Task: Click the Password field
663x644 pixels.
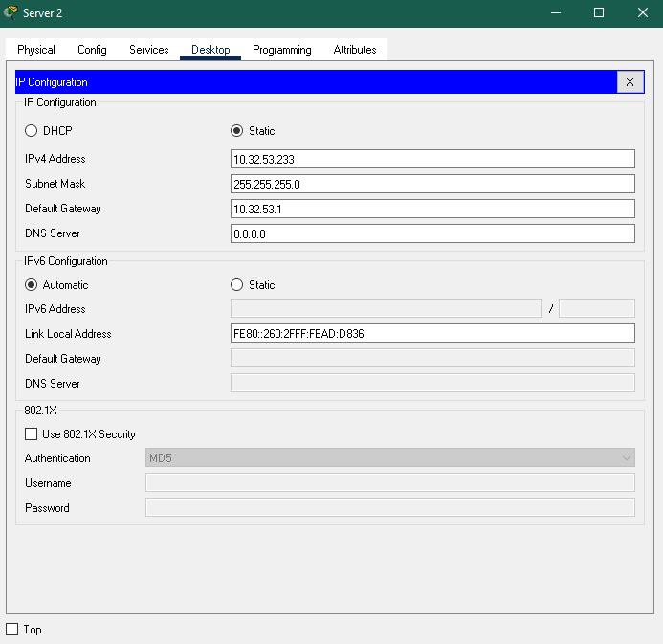Action: (x=389, y=507)
